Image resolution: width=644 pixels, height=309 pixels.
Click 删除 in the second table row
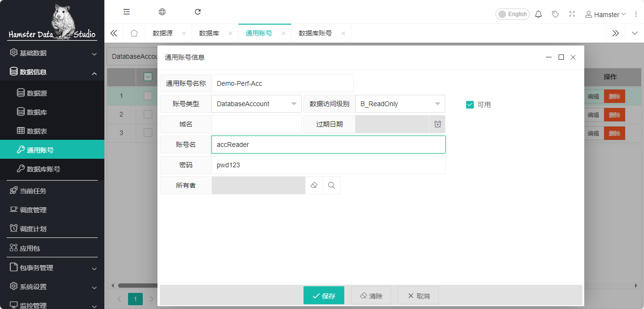[615, 115]
